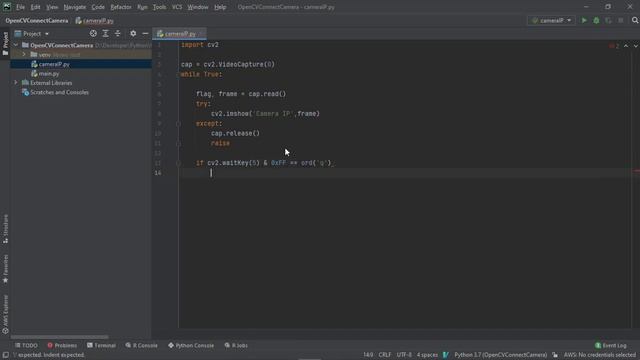Viewport: 640px width, 360px height.
Task: Collapse the OpenCVConnectCamera root folder
Action: pyautogui.click(x=16, y=45)
